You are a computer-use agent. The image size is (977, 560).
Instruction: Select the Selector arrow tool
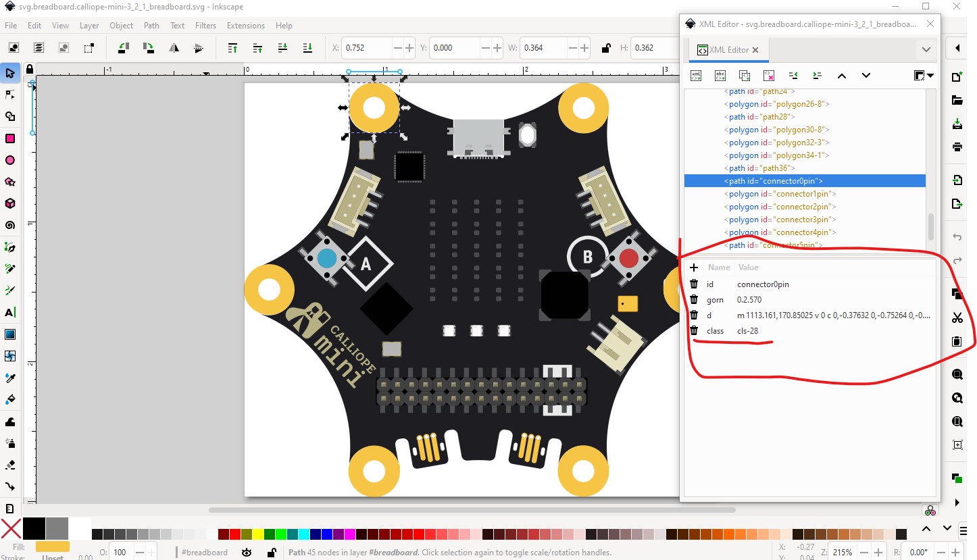tap(10, 73)
